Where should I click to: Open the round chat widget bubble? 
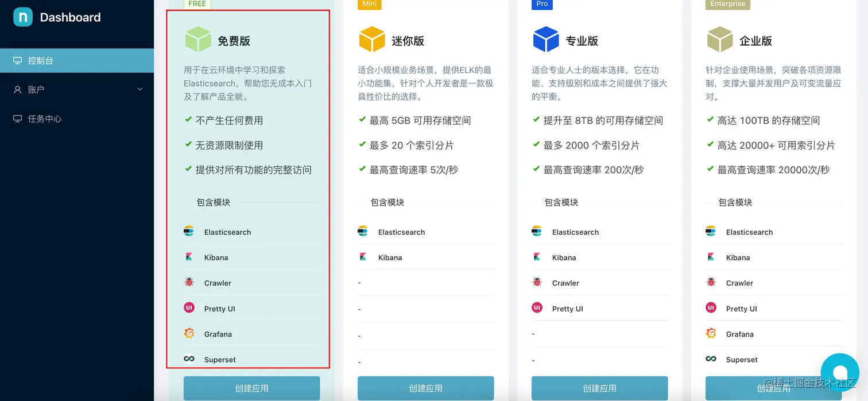tap(840, 372)
